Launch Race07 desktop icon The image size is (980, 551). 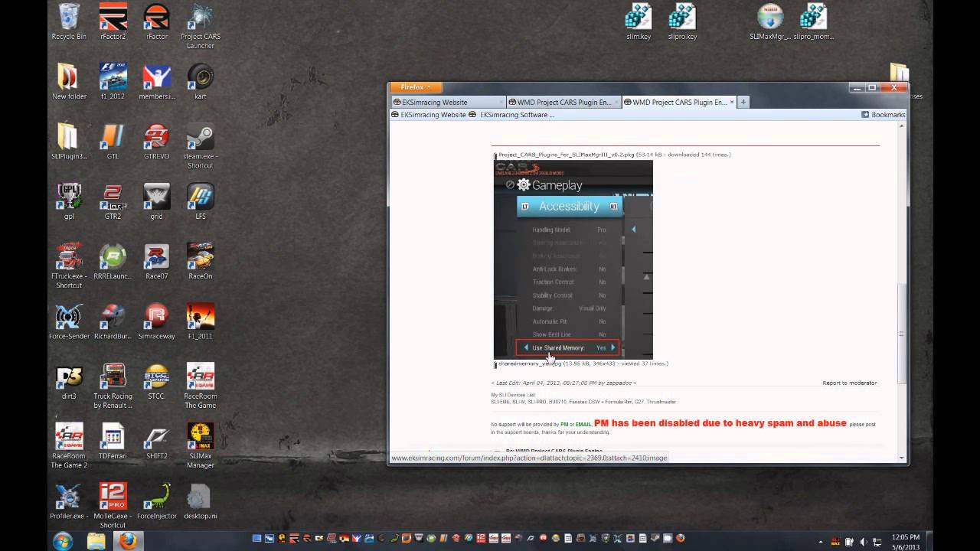(157, 261)
